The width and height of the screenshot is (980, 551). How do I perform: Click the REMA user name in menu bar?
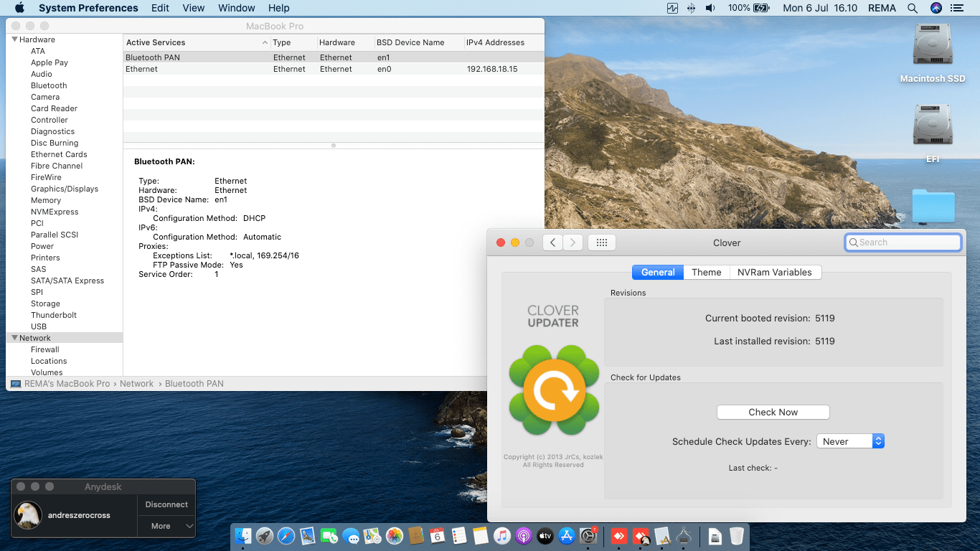(x=882, y=8)
